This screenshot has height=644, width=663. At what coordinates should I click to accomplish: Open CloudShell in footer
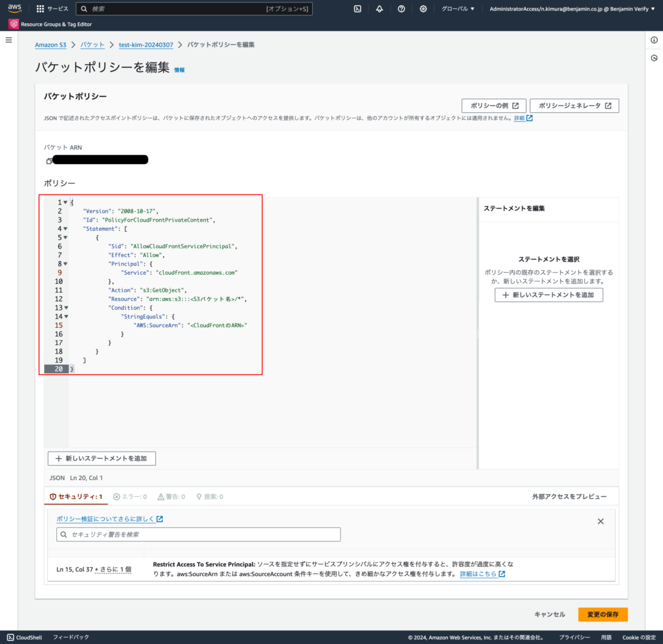tap(25, 638)
